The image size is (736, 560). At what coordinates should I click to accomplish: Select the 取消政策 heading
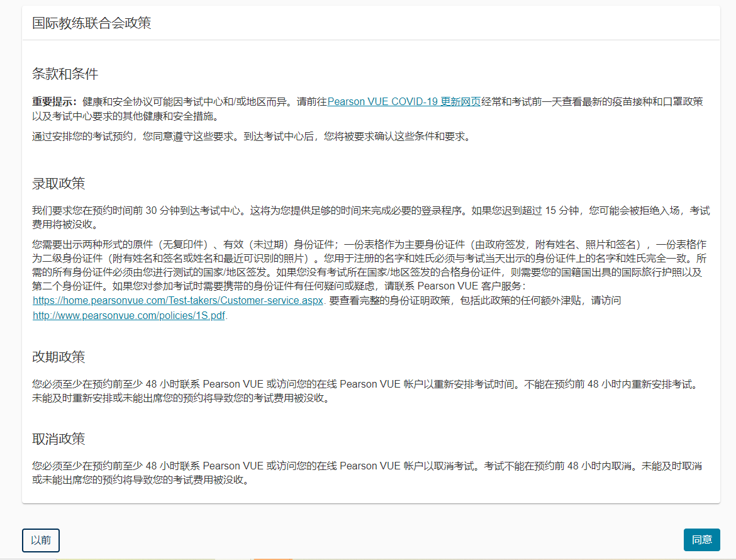pyautogui.click(x=59, y=439)
